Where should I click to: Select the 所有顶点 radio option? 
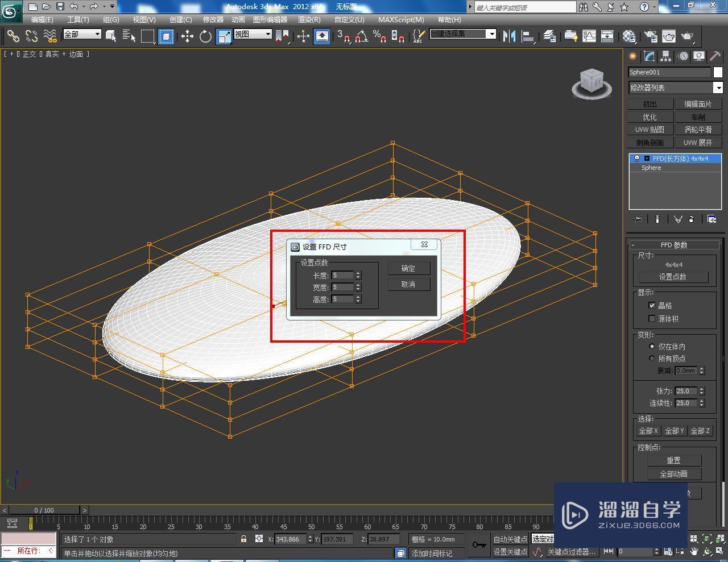(652, 358)
